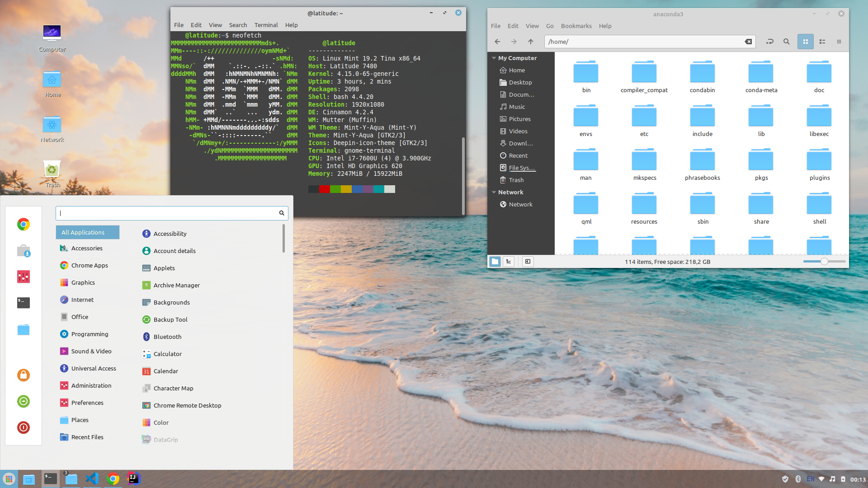Expand the Network section in Nemo sidebar

(x=494, y=192)
